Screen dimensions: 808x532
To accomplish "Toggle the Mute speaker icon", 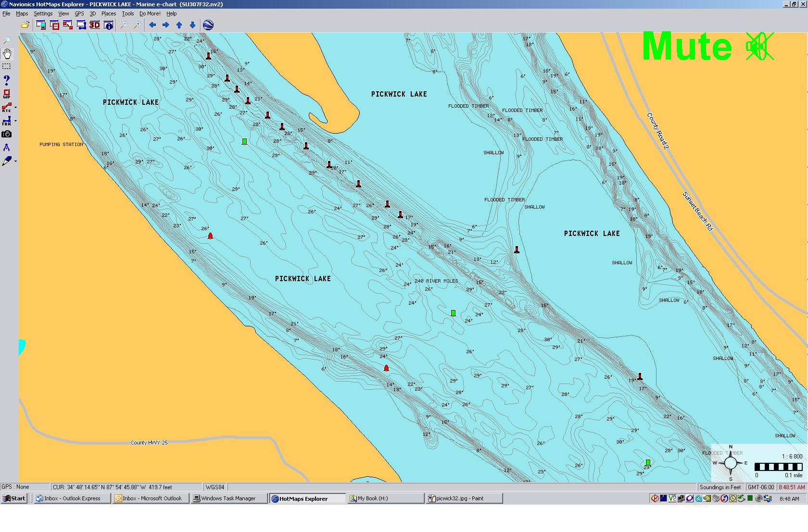I will (x=759, y=47).
